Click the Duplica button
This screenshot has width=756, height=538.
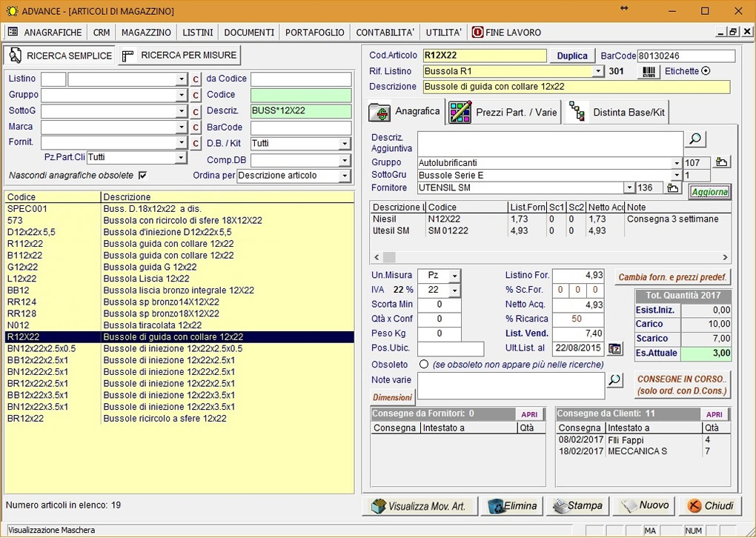pyautogui.click(x=572, y=56)
